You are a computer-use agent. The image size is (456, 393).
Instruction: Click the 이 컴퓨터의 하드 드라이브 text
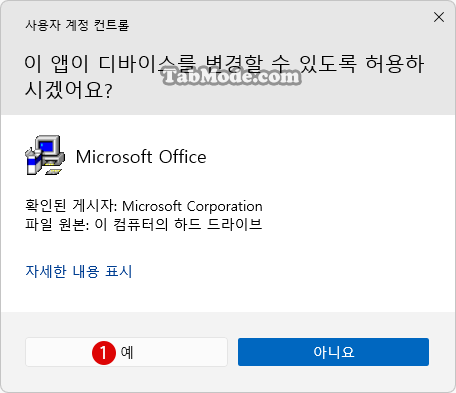coord(178,224)
